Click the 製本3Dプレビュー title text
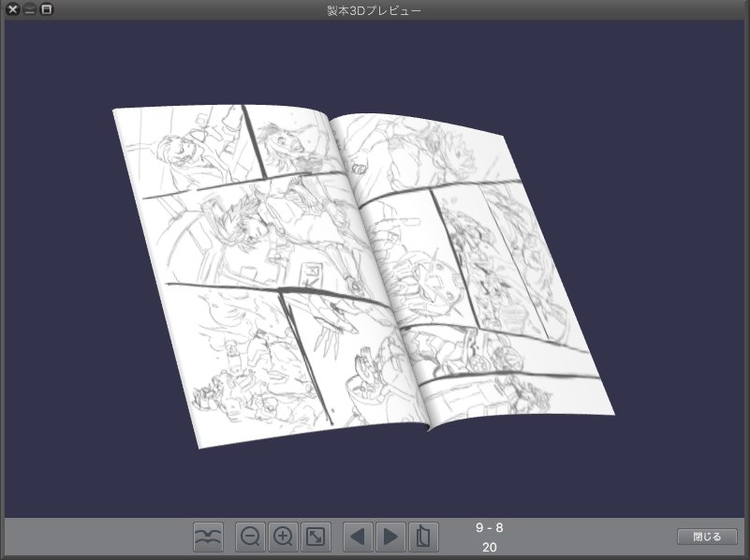 (x=374, y=10)
